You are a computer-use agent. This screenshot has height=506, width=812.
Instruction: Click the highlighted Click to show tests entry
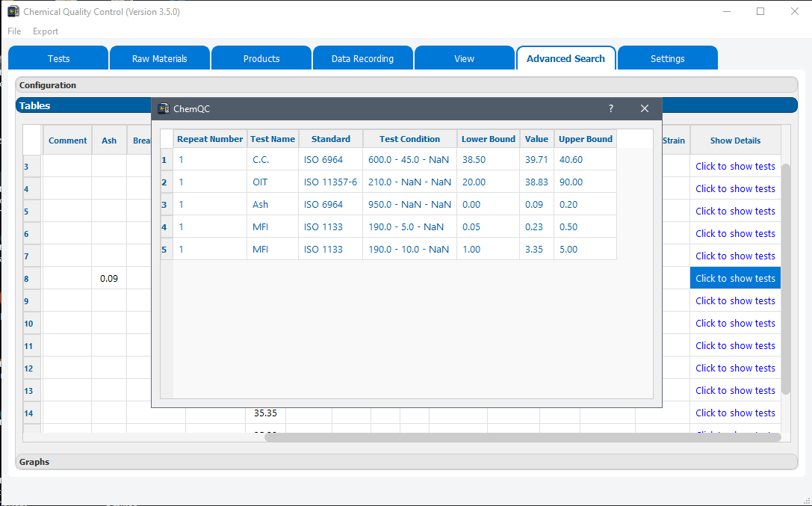(x=735, y=277)
